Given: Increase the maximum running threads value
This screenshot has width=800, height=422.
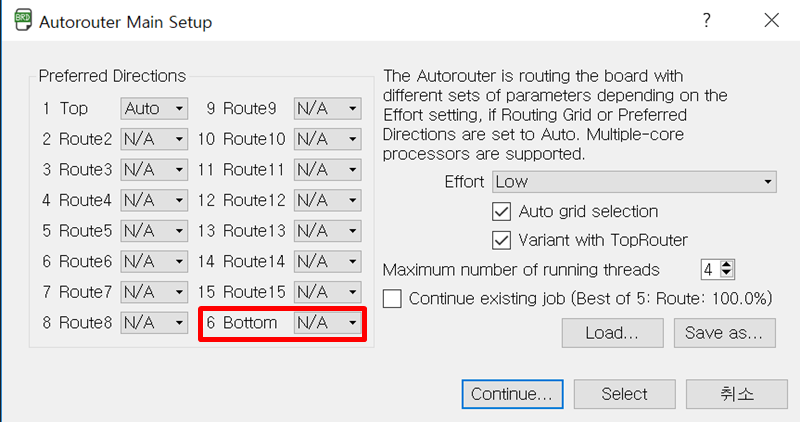Looking at the screenshot, I should [727, 264].
